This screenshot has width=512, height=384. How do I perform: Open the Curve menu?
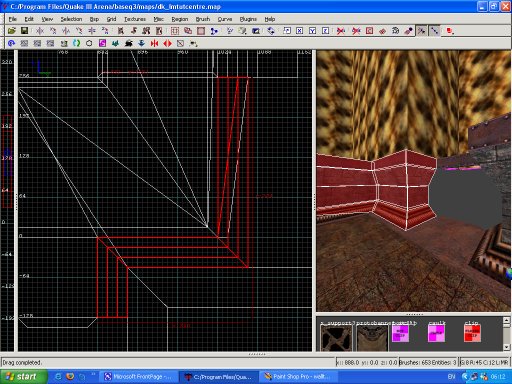click(225, 19)
